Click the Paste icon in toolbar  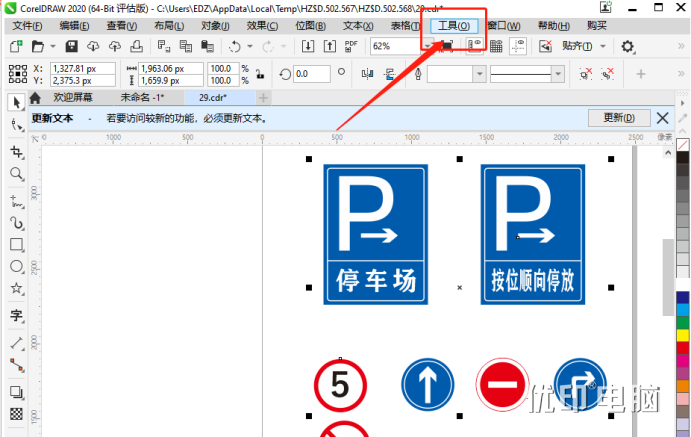[207, 46]
